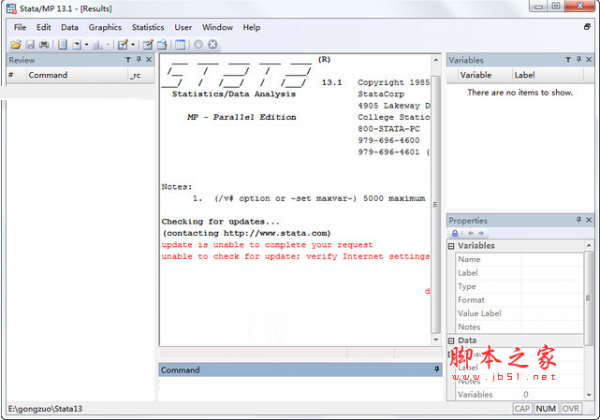Click the Break (stop) toolbar icon

click(213, 45)
